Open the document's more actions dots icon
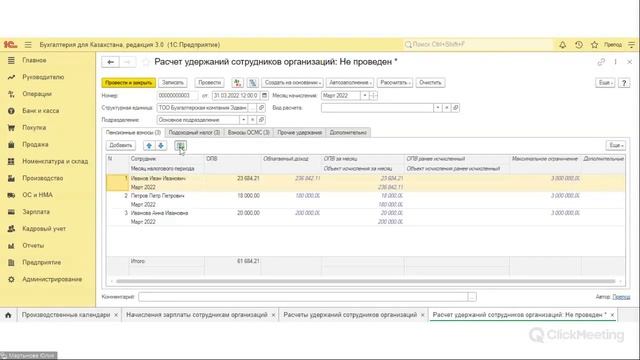This screenshot has width=640, height=360. [x=615, y=62]
